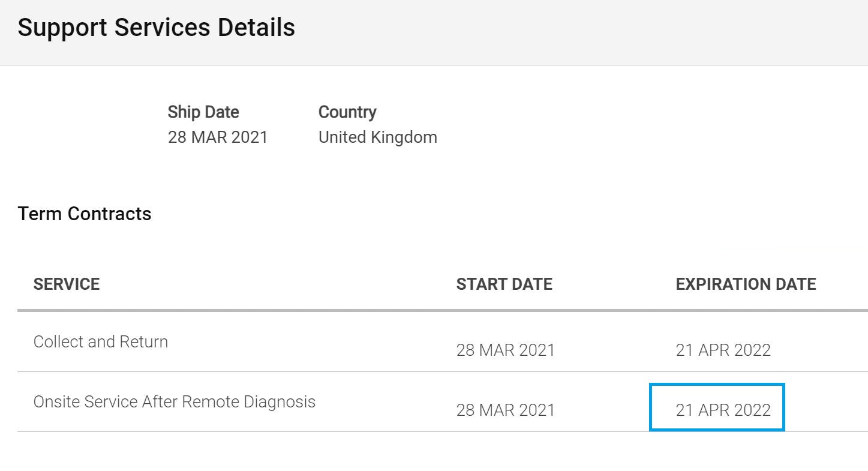This screenshot has width=868, height=471.
Task: Click Collect and Return start date
Action: click(x=505, y=350)
